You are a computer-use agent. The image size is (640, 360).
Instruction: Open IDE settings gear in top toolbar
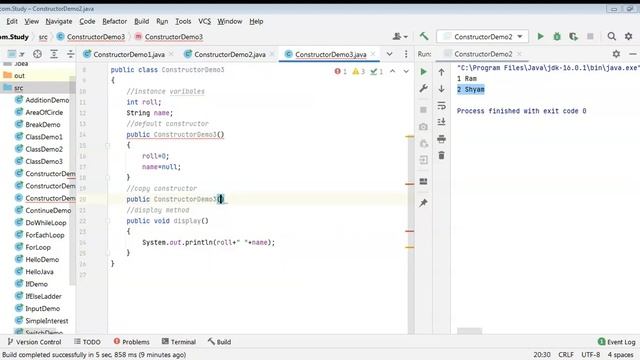point(629,36)
